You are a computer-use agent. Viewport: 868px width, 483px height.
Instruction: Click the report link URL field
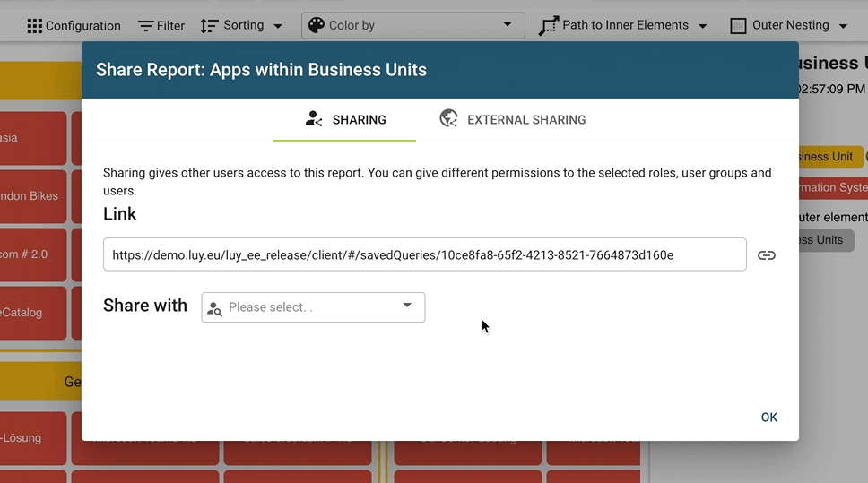click(424, 255)
